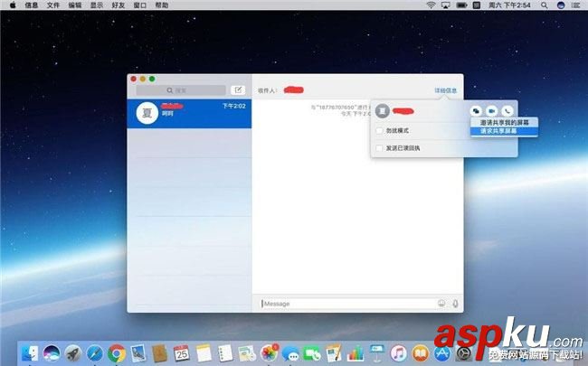Click the menu bar clock 周六 下午2:54
588x366 pixels.
(509, 5)
